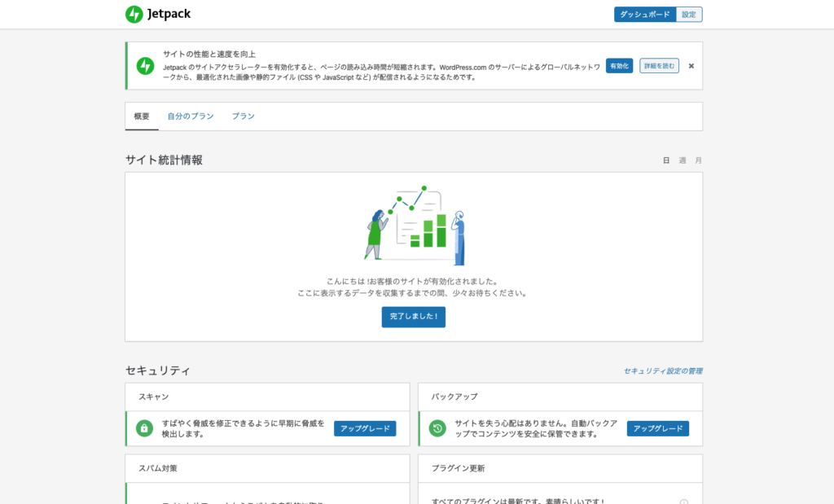Dismiss the site accelerator notice with X
The image size is (834, 504).
[691, 66]
